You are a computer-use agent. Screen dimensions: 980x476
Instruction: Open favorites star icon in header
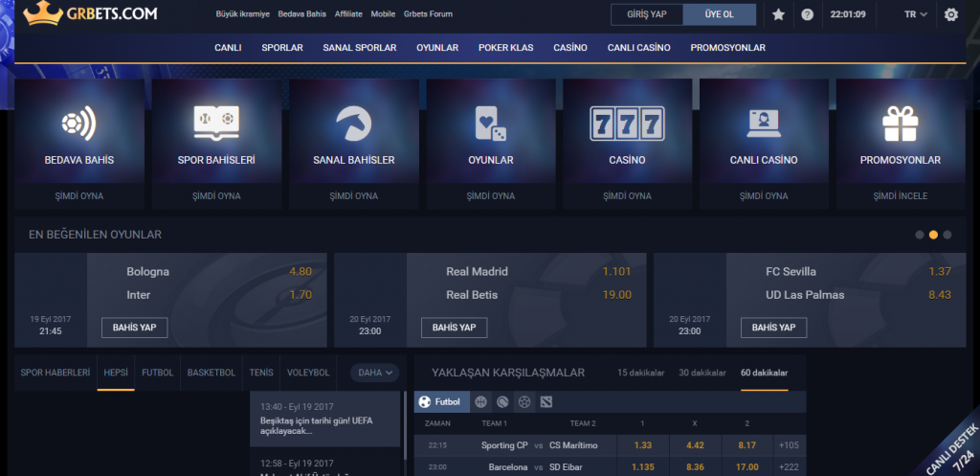778,14
